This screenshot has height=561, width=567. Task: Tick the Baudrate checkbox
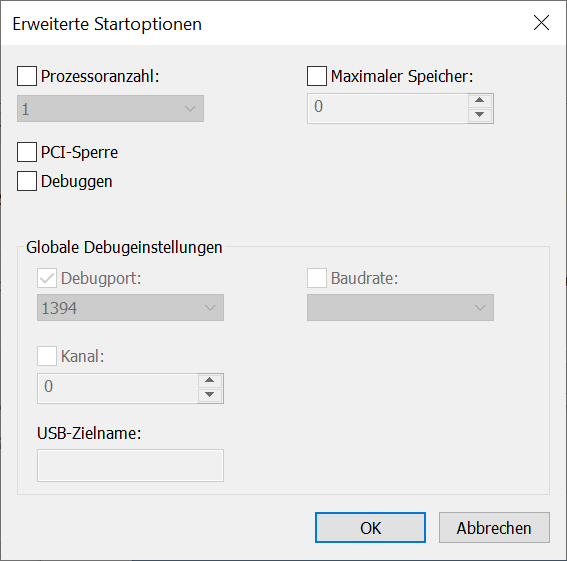coord(317,278)
